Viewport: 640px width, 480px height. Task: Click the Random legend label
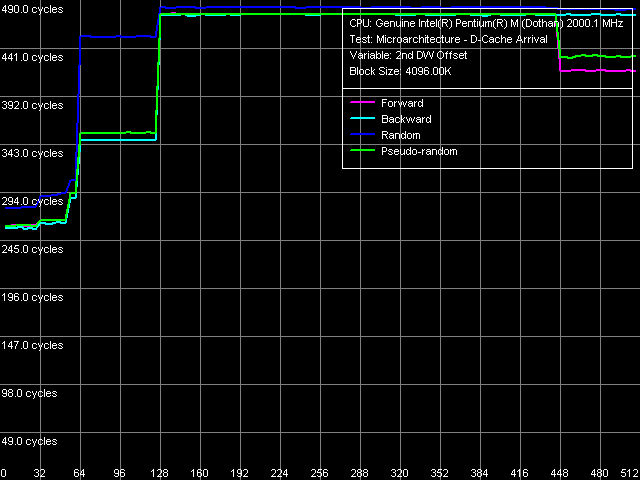pyautogui.click(x=400, y=135)
